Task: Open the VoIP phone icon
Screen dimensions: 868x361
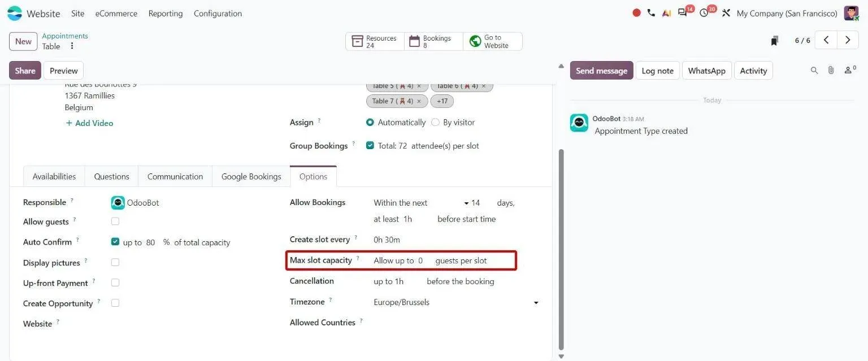Action: point(651,13)
